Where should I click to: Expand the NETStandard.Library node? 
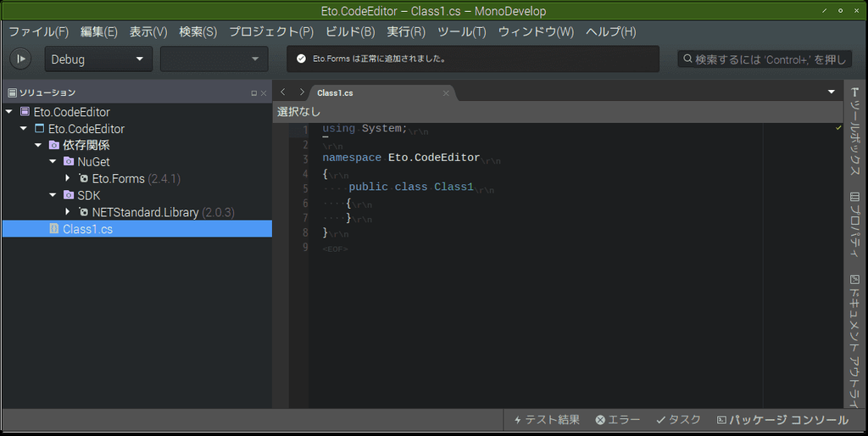tap(68, 211)
